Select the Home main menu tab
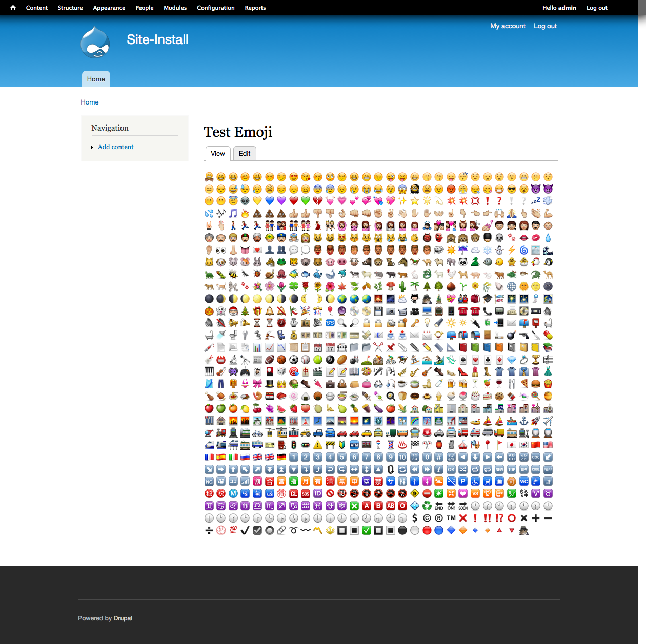Screen dimensions: 646x644 (96, 79)
